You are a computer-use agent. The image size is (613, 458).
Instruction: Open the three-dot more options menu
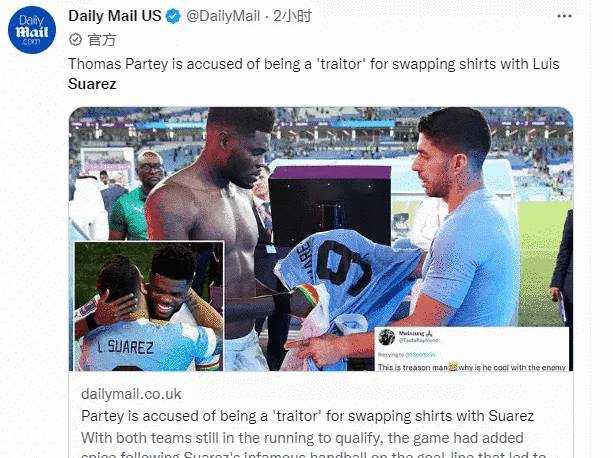564,16
